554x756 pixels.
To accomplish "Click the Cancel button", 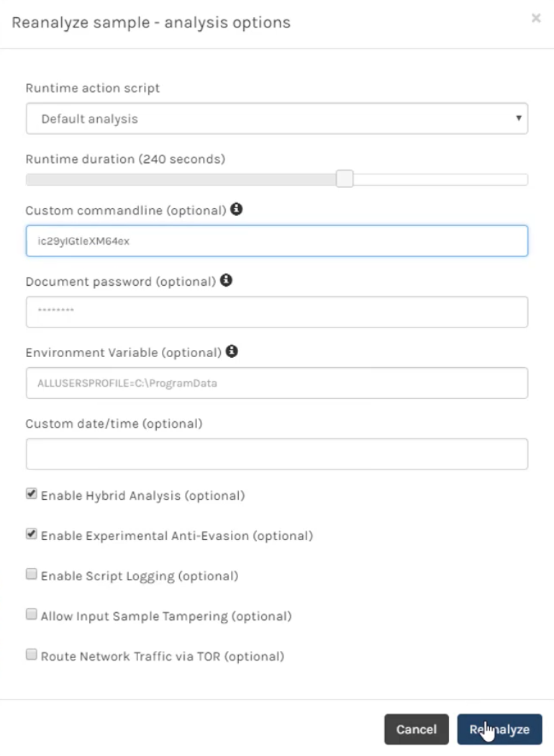I will click(x=417, y=729).
